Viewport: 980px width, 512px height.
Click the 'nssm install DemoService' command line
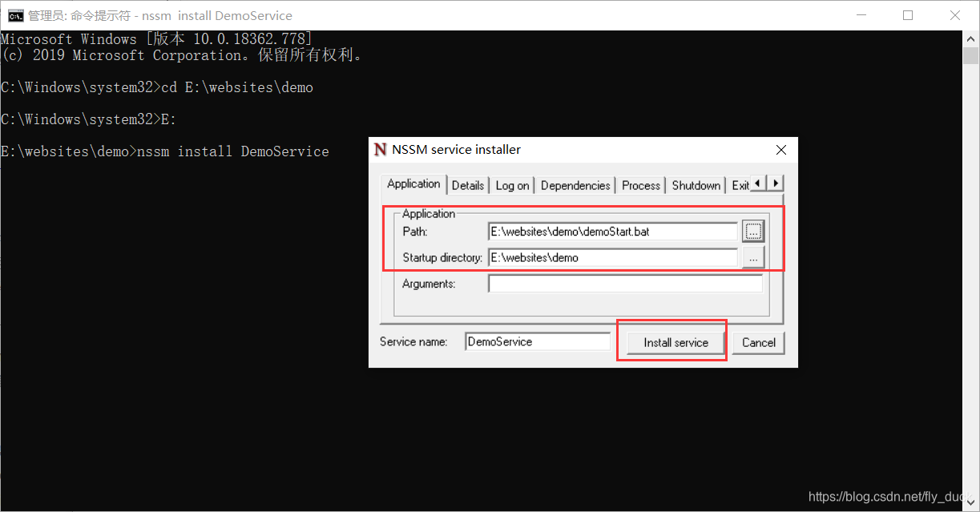click(x=165, y=151)
